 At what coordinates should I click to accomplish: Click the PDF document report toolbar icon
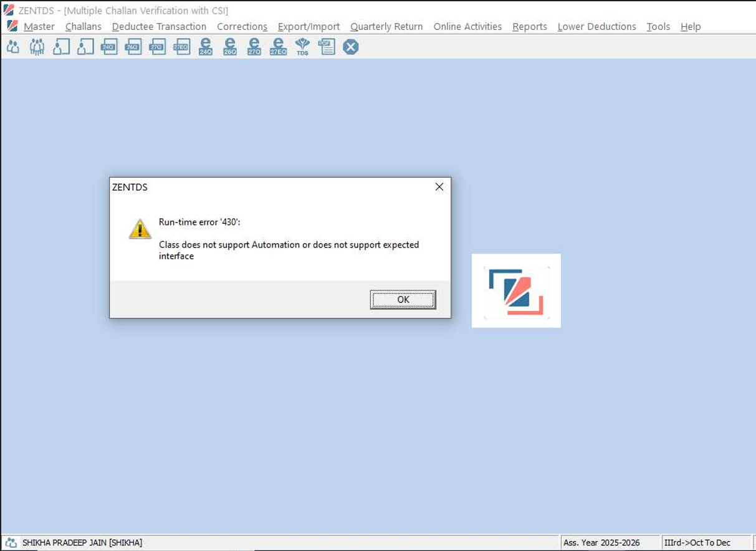click(327, 47)
